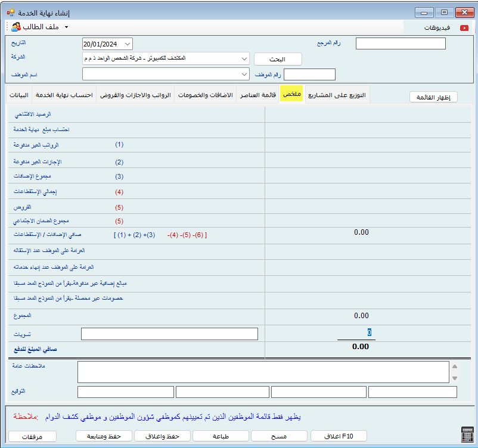Open the الرواتب والاجازات والقروض tab

point(135,95)
